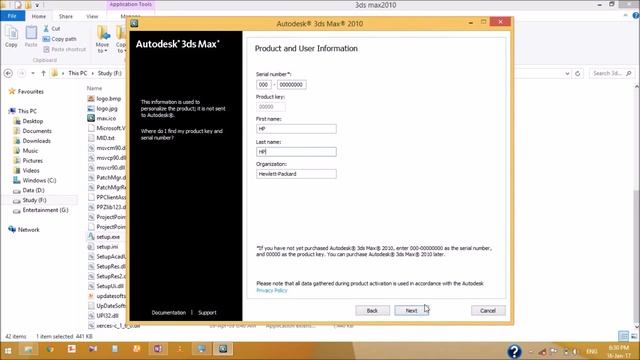
Task: Click the Organization field
Action: coord(296,174)
